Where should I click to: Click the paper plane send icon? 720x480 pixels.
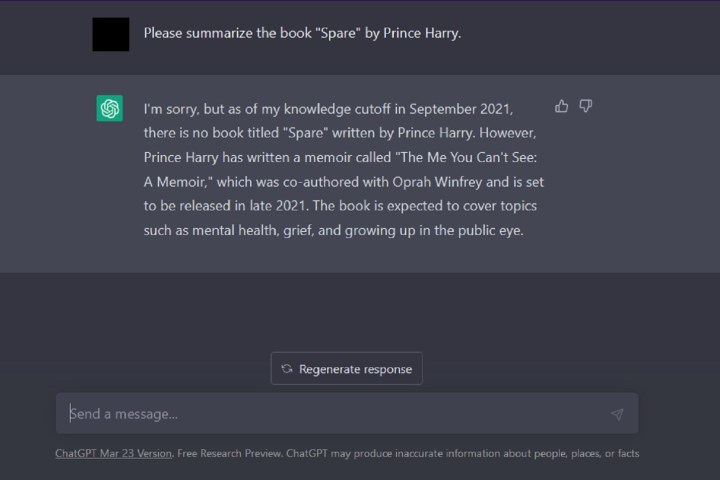[x=617, y=414]
